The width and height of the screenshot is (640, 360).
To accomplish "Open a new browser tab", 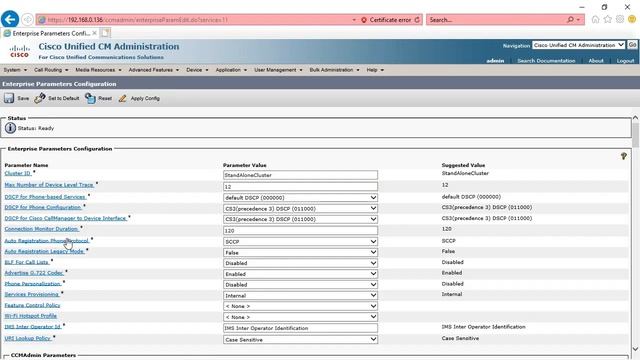I will (x=105, y=33).
